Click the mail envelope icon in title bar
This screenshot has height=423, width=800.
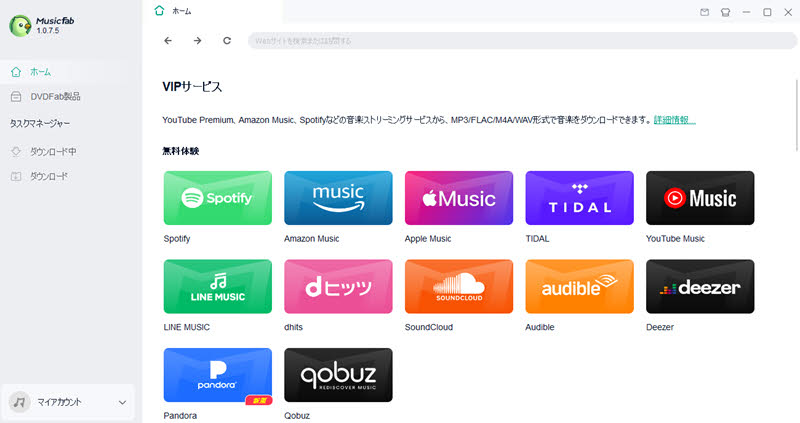coord(705,12)
